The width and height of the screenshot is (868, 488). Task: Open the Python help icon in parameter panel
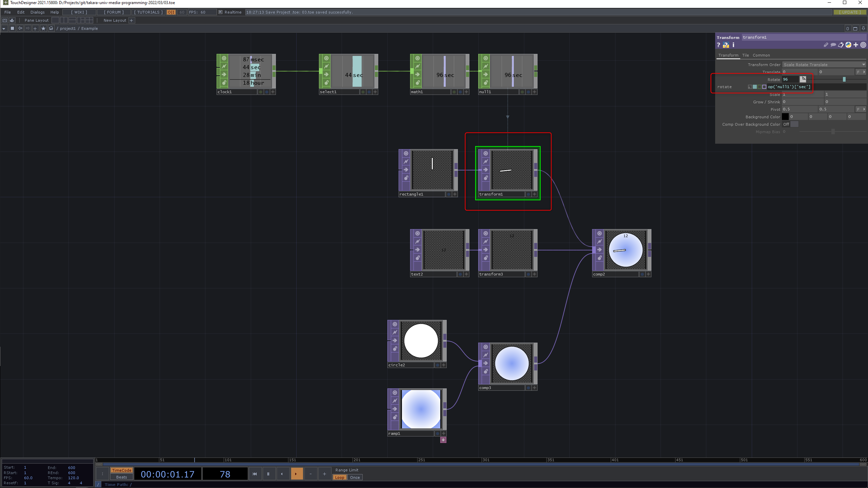coord(726,45)
